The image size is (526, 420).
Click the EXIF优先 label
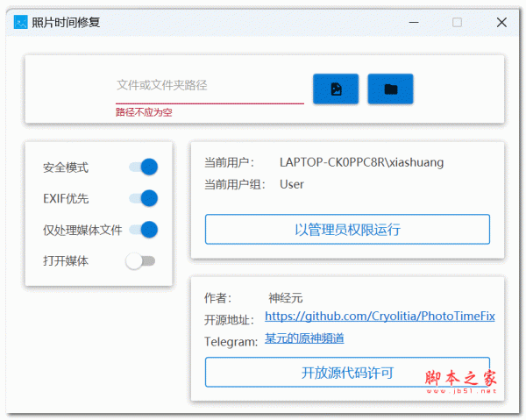66,198
